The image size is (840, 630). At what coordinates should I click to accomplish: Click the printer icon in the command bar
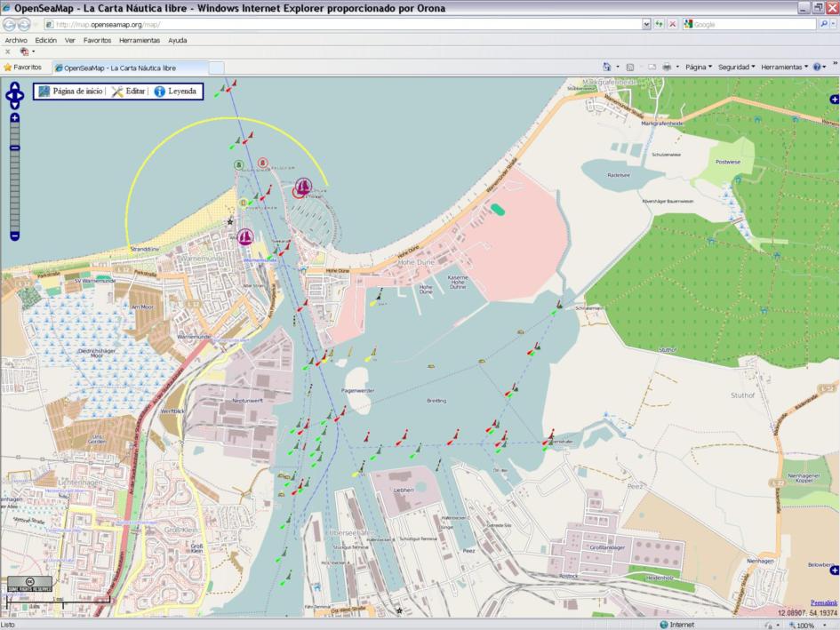[x=666, y=67]
